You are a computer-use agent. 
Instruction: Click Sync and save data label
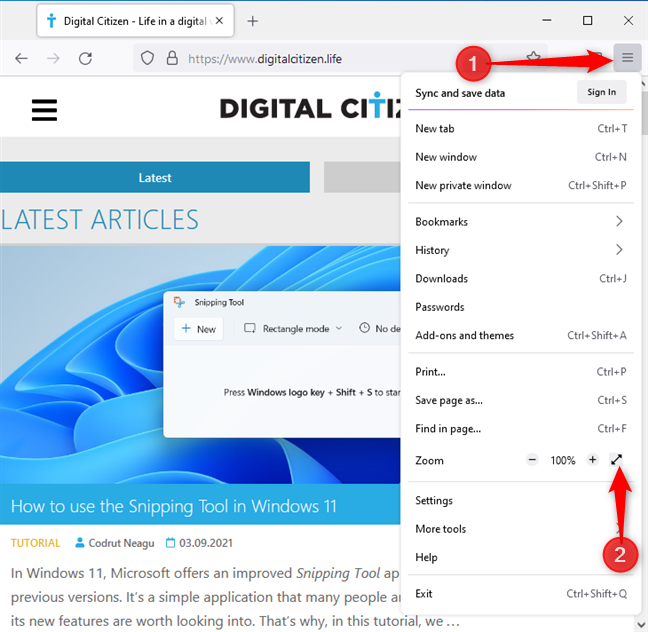click(x=460, y=93)
